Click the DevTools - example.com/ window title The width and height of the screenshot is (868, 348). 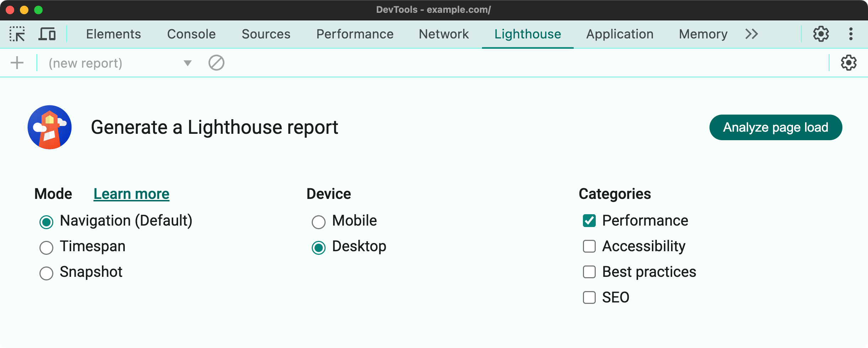(434, 10)
